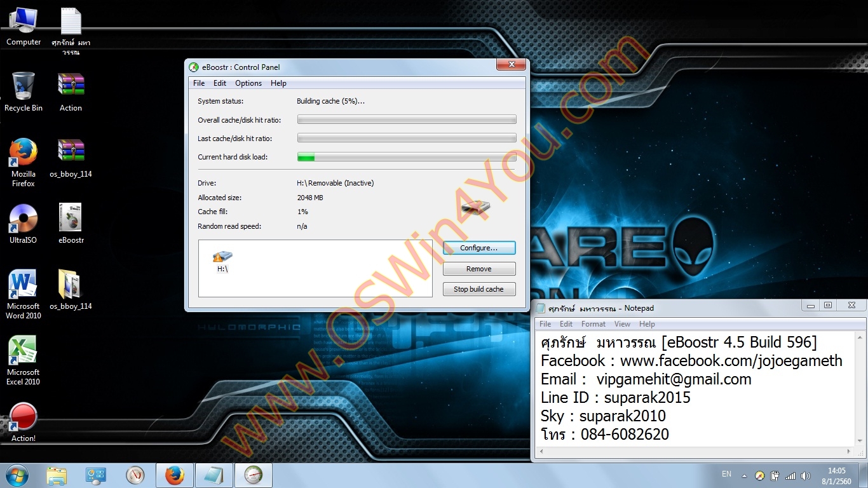Click the Remove button in eBoostr
The width and height of the screenshot is (868, 488).
pos(479,269)
